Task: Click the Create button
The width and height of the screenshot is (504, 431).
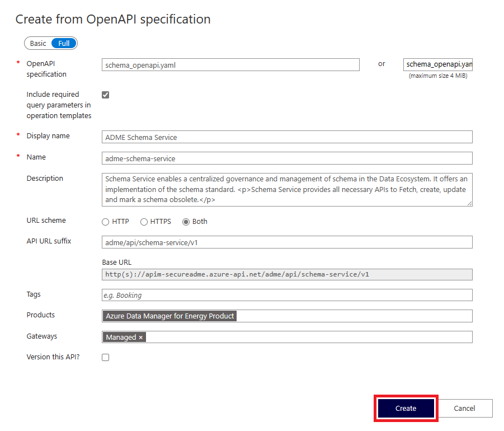Action: (x=406, y=408)
